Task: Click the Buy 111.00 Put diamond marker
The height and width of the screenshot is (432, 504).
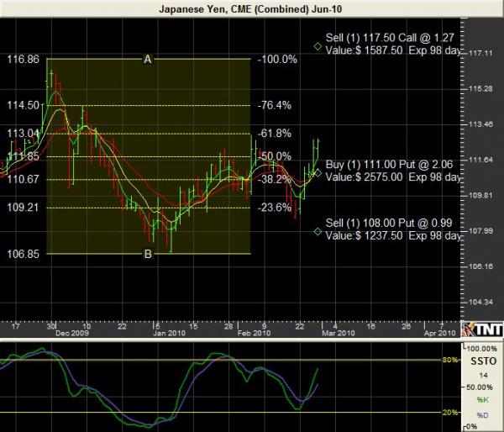Action: 317,171
